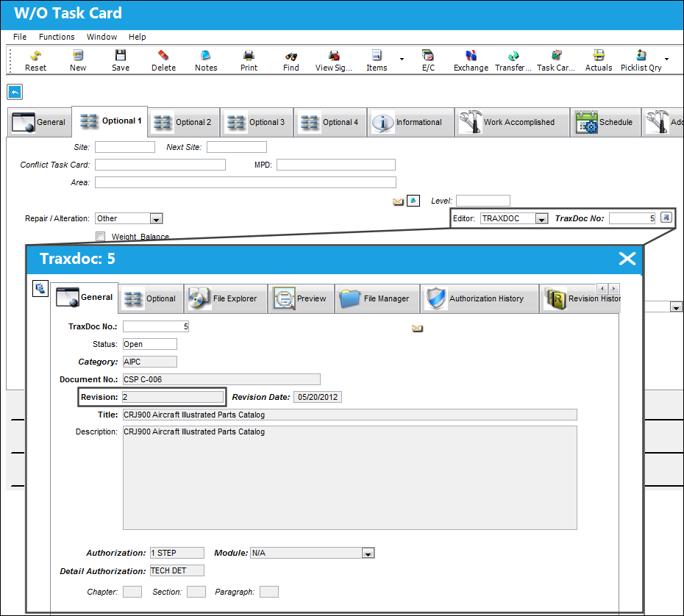Open View Sig... toolbar item
Viewport: 684px width, 616px height.
pos(334,60)
